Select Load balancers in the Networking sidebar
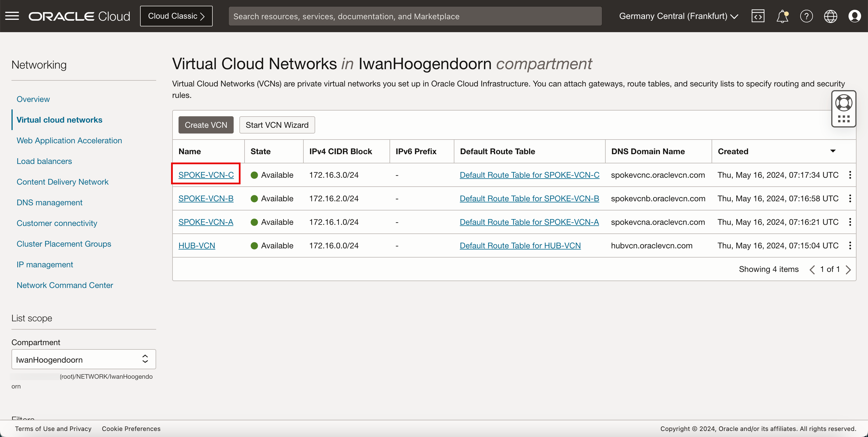The image size is (868, 437). [44, 161]
